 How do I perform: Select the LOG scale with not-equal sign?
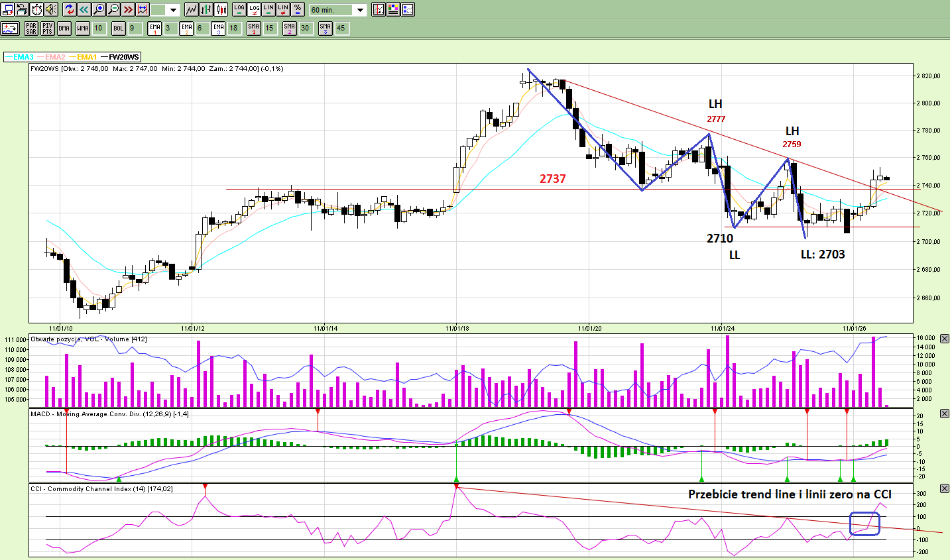tap(254, 9)
